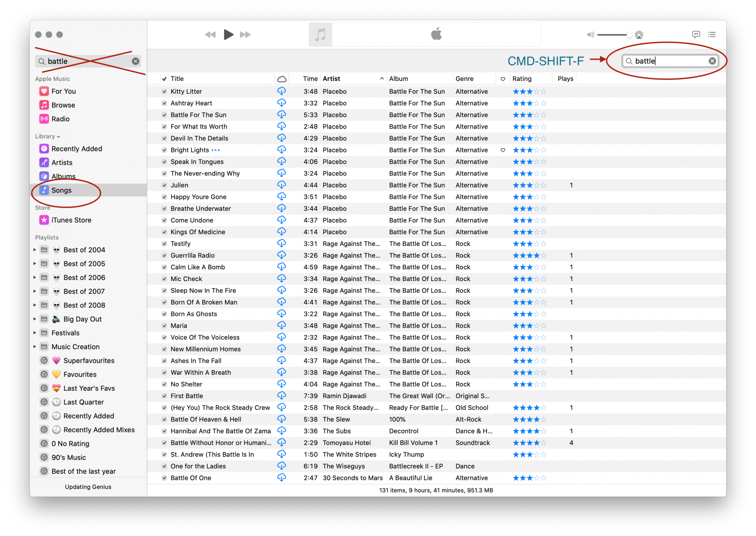Sort the list by Rating column

coord(522,79)
